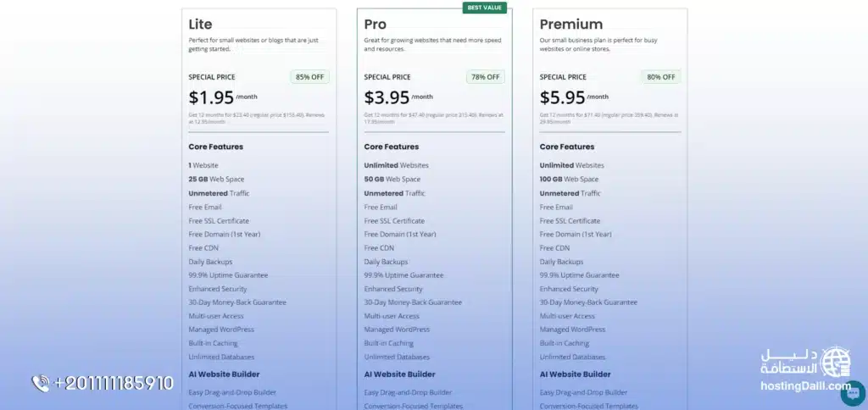Select the Premium plan heading

coord(570,25)
